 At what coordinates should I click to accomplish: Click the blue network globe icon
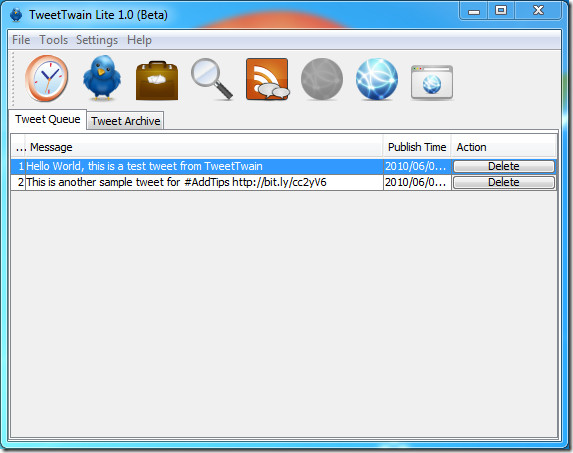click(377, 79)
